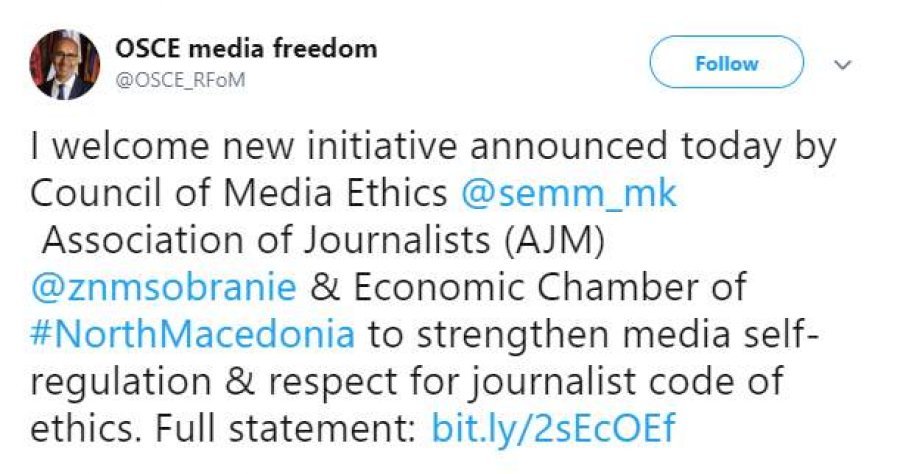Open the @znmsobranie mention
The height and width of the screenshot is (474, 900).
coord(164,286)
